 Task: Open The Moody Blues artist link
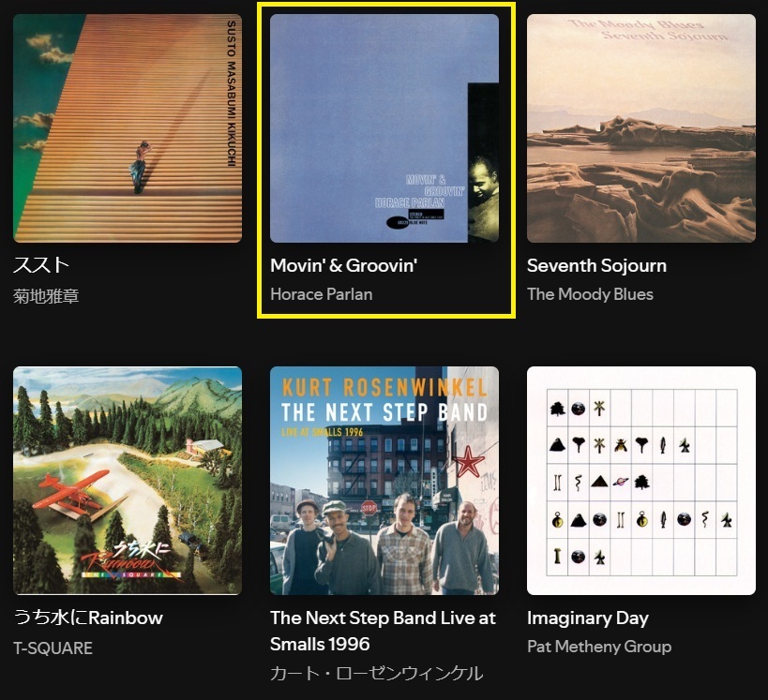(590, 294)
